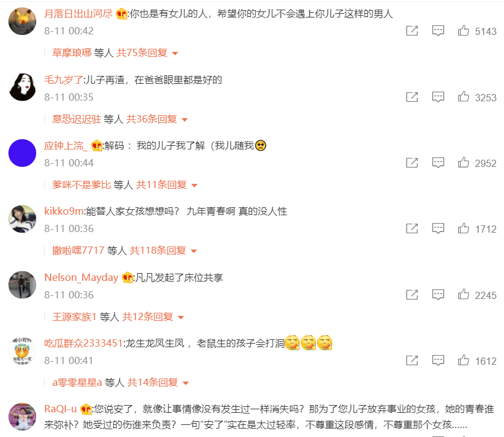The image size is (504, 437).
Task: Open user profile 月落日出山河尽
Action: pyautogui.click(x=78, y=14)
